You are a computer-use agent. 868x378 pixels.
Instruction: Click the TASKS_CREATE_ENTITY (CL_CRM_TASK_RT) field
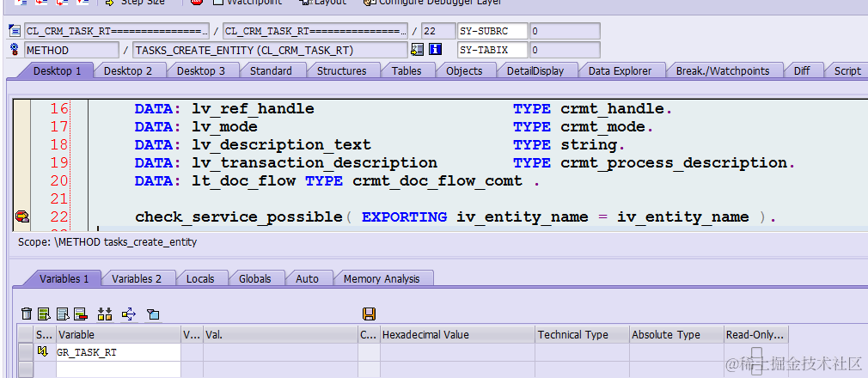tap(270, 50)
